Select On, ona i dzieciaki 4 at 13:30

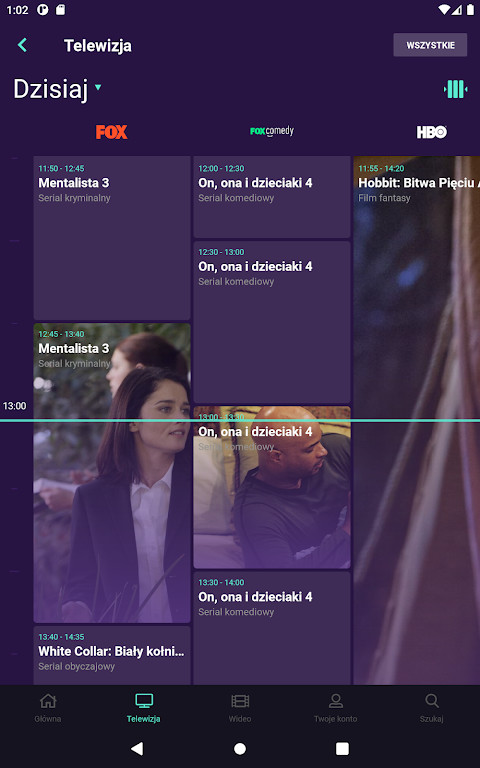click(x=272, y=628)
